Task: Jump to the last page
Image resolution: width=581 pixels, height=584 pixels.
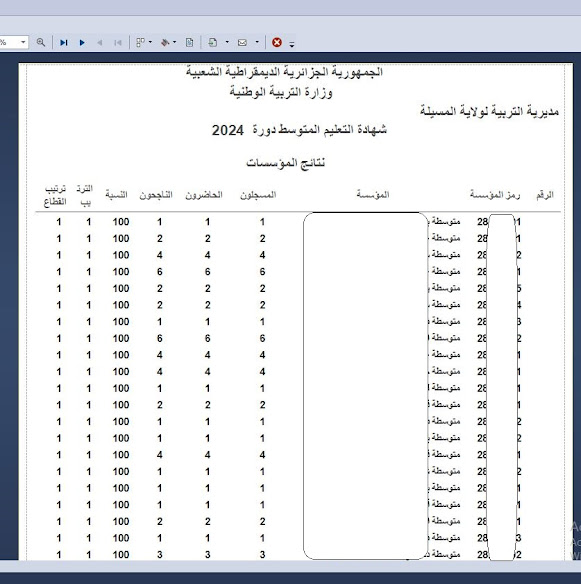Action: click(x=64, y=42)
